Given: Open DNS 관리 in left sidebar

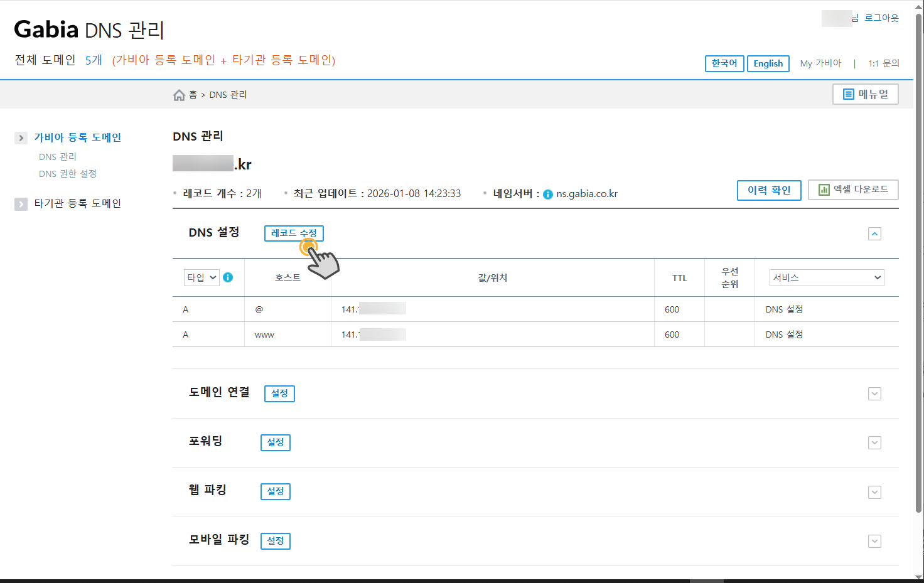Looking at the screenshot, I should 58,157.
